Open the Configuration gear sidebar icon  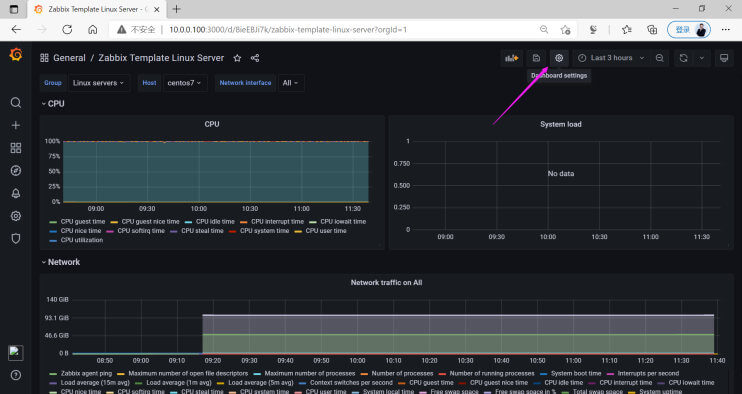[16, 216]
